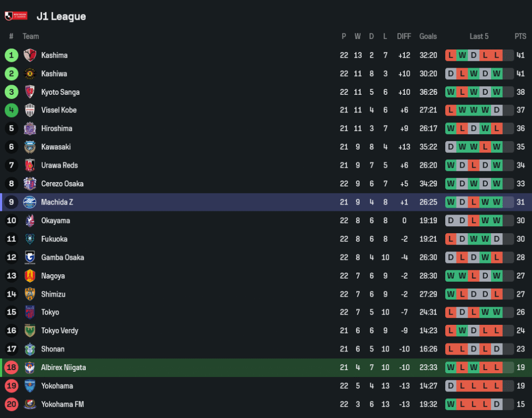Click the Tokyo Verdy team crest
The height and width of the screenshot is (418, 532).
[30, 331]
